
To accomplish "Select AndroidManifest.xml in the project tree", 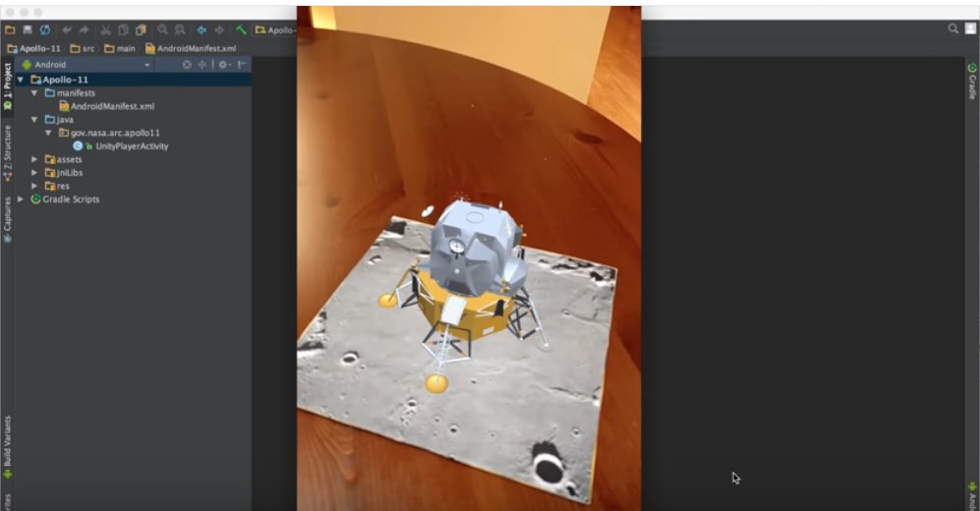I will point(106,106).
